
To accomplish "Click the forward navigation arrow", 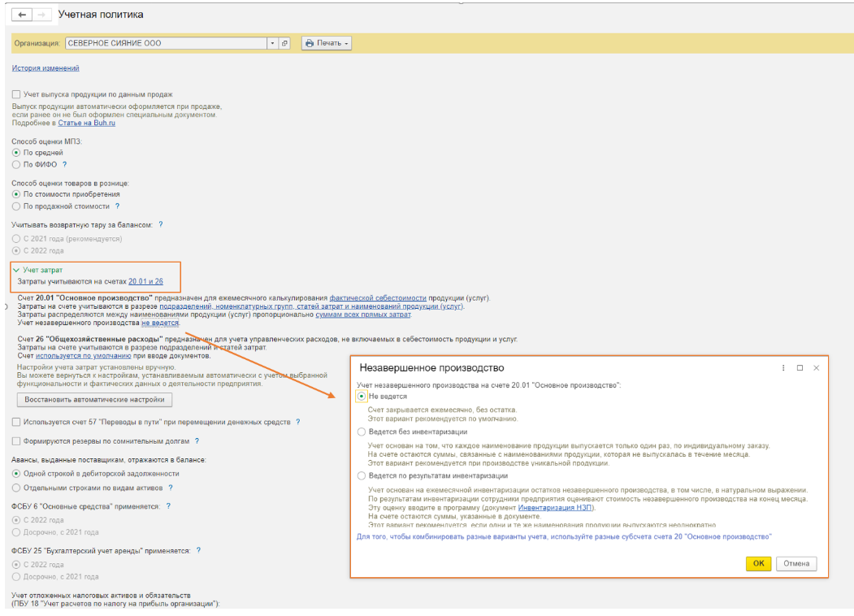I will [x=41, y=15].
